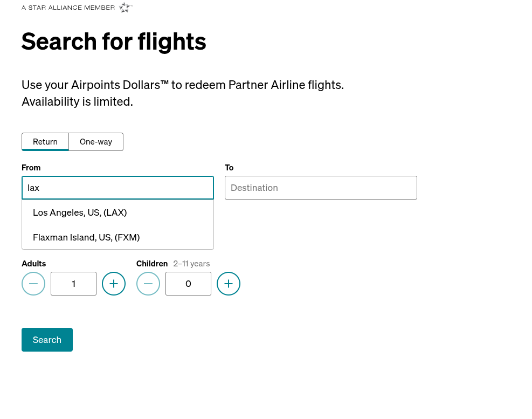The width and height of the screenshot is (532, 419).
Task: Click the Search for flights heading
Action: pyautogui.click(x=114, y=42)
